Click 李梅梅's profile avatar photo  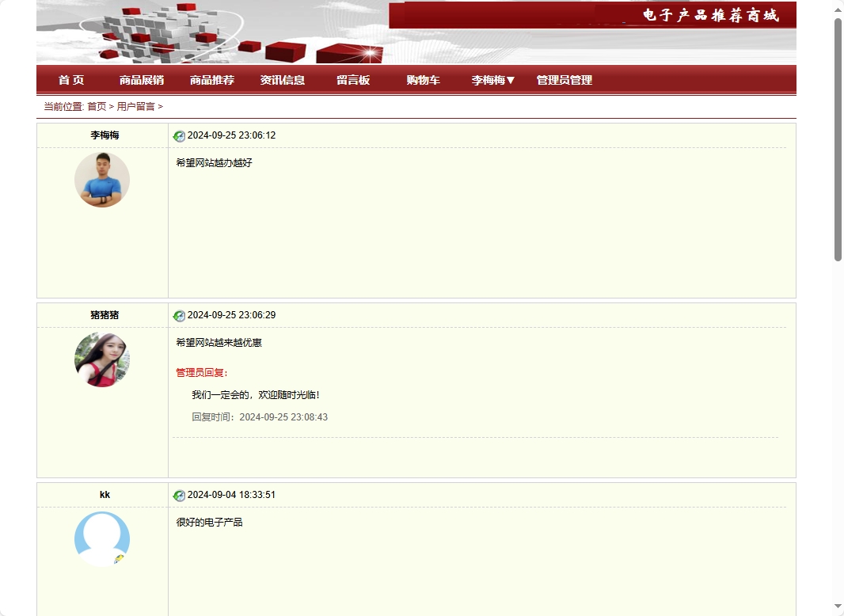[102, 180]
